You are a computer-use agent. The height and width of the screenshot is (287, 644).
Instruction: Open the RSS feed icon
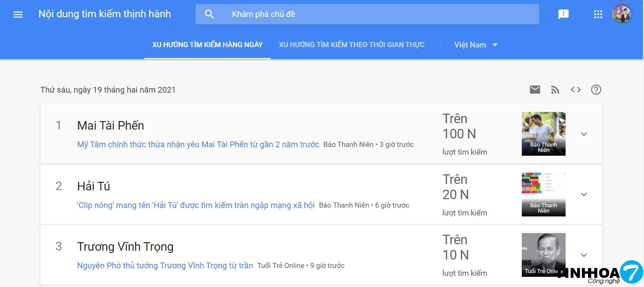pos(555,90)
